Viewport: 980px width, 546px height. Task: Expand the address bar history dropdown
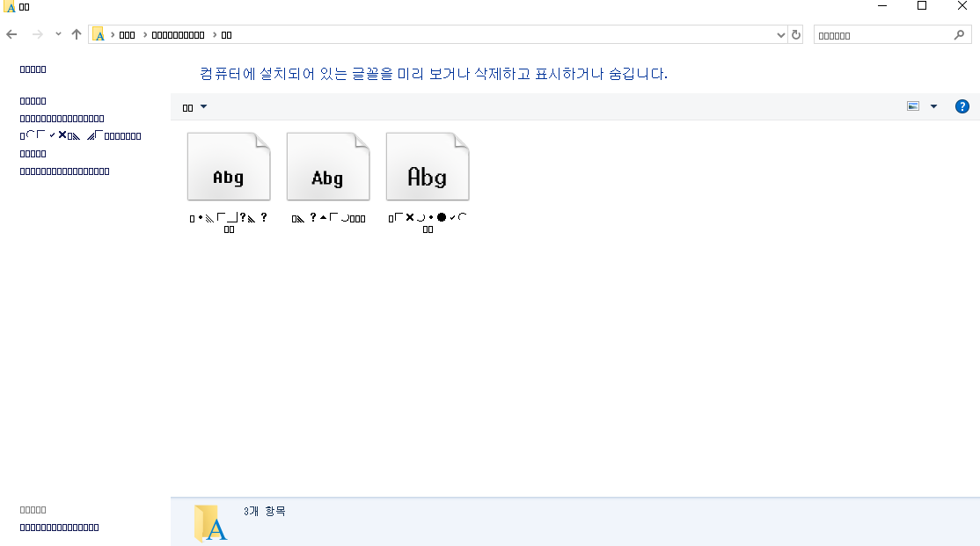click(x=781, y=35)
